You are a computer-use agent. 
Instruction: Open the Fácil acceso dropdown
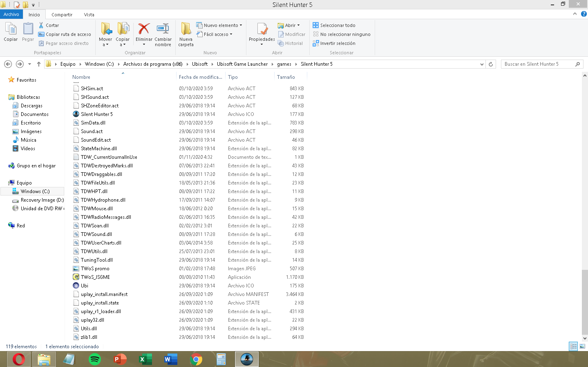point(215,34)
